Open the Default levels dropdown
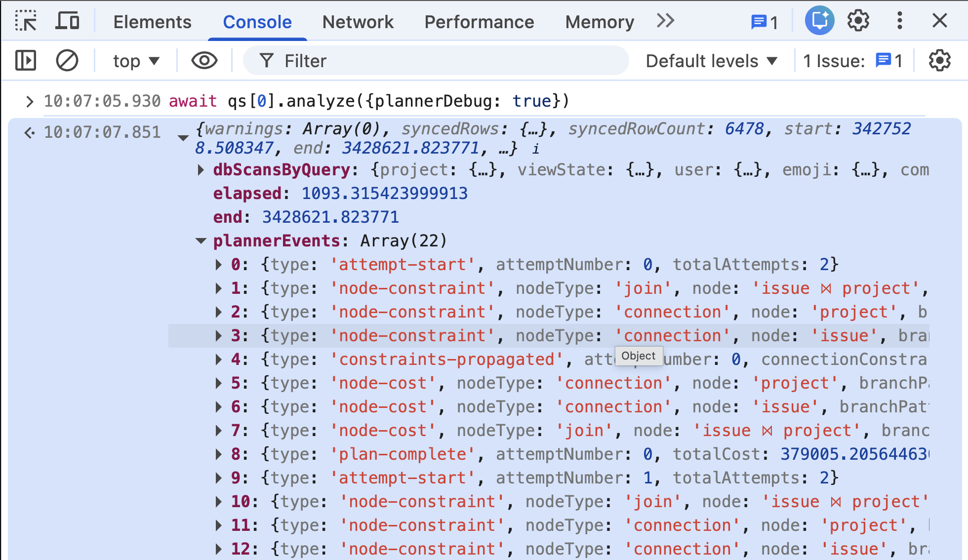Screen dimensions: 968x560 click(x=711, y=61)
